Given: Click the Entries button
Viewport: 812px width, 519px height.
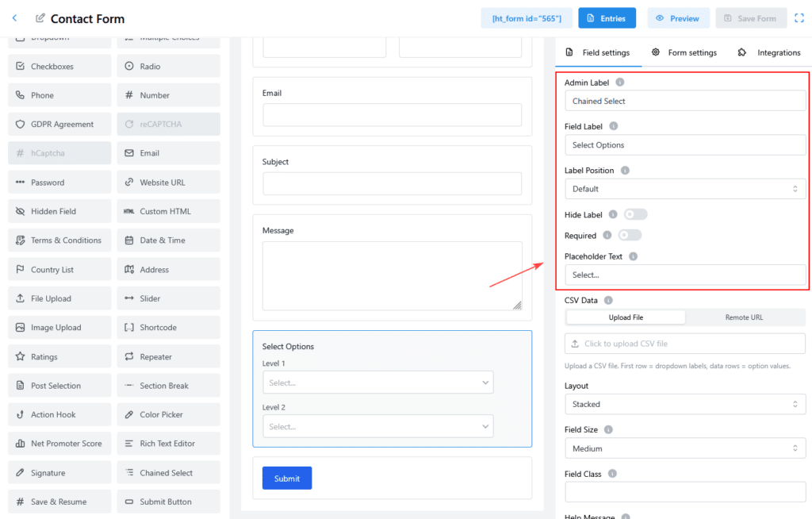Looking at the screenshot, I should [x=607, y=18].
